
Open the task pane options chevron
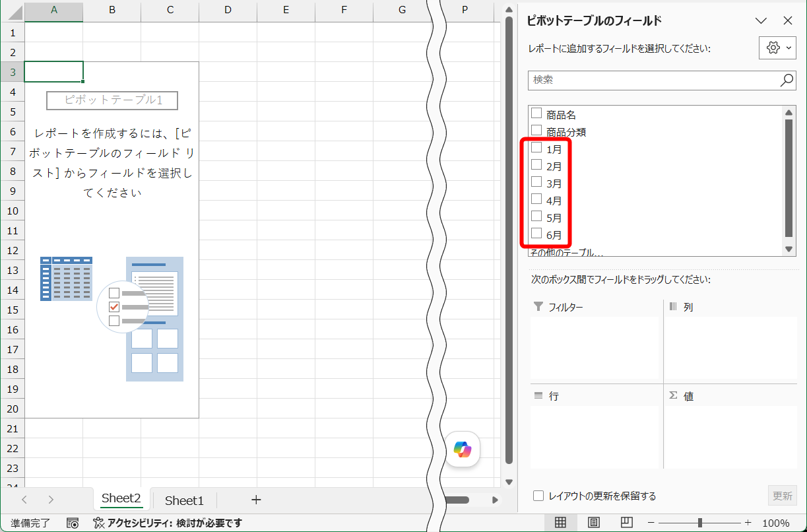761,20
